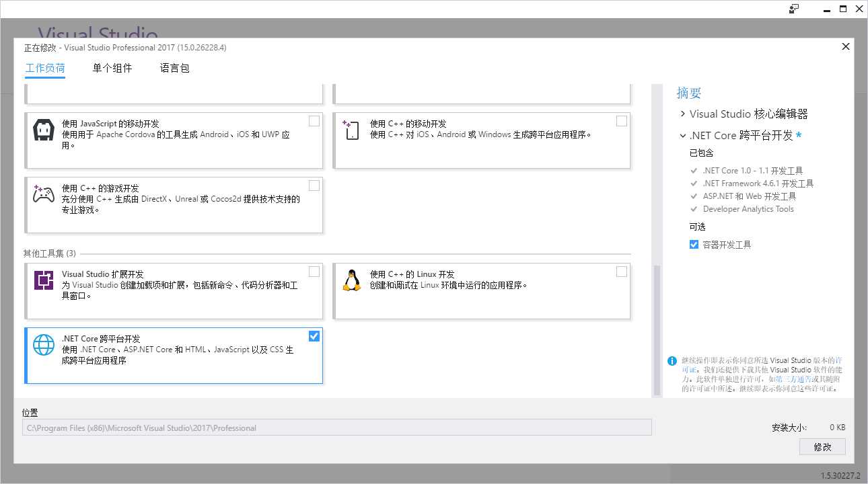Select the 其他工具集 (3) section heading

[50, 253]
